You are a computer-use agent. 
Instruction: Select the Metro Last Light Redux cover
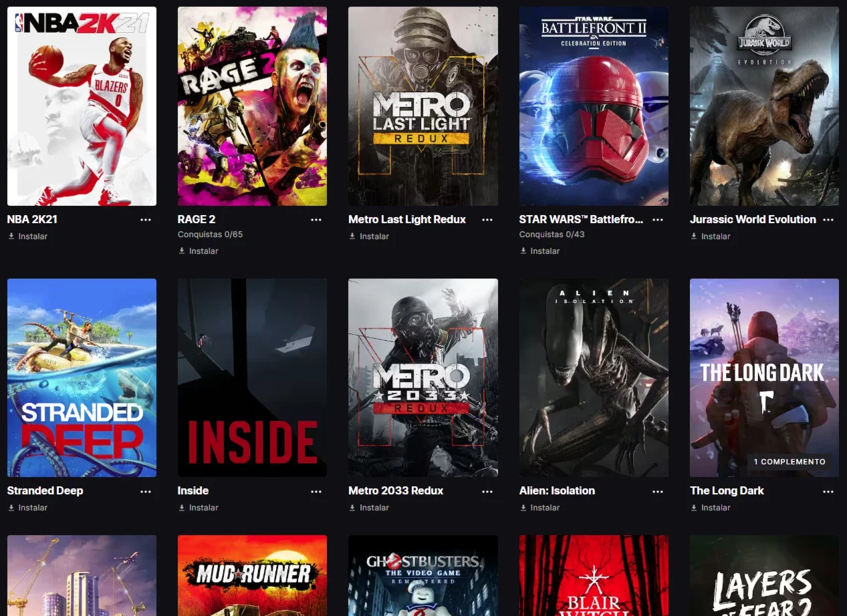tap(423, 106)
